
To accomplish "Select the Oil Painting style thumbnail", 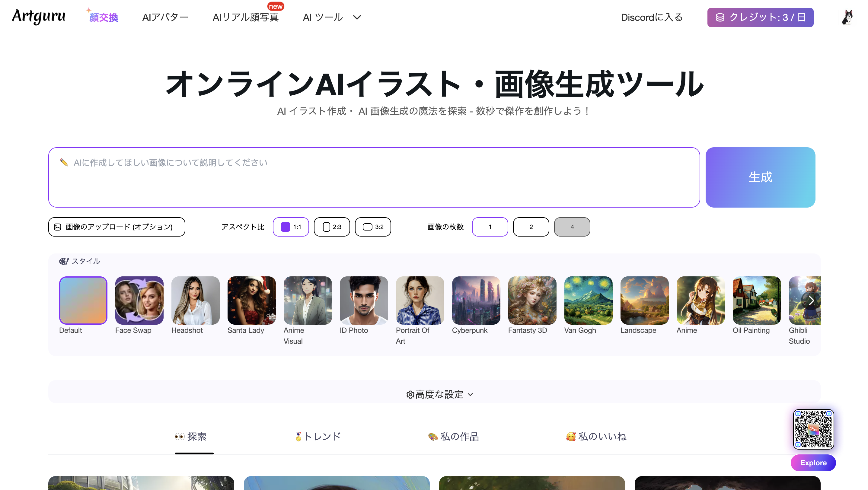I will click(x=756, y=300).
